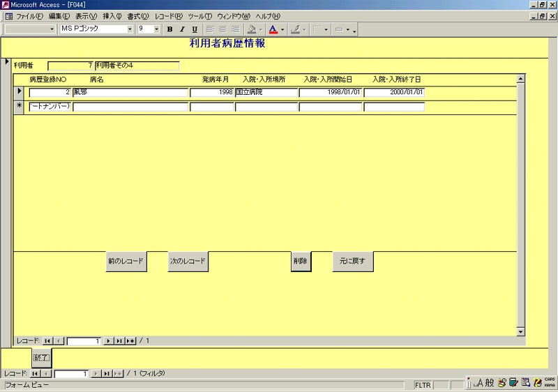Click the line/border color pen icon
The height and width of the screenshot is (392, 558).
[x=295, y=29]
